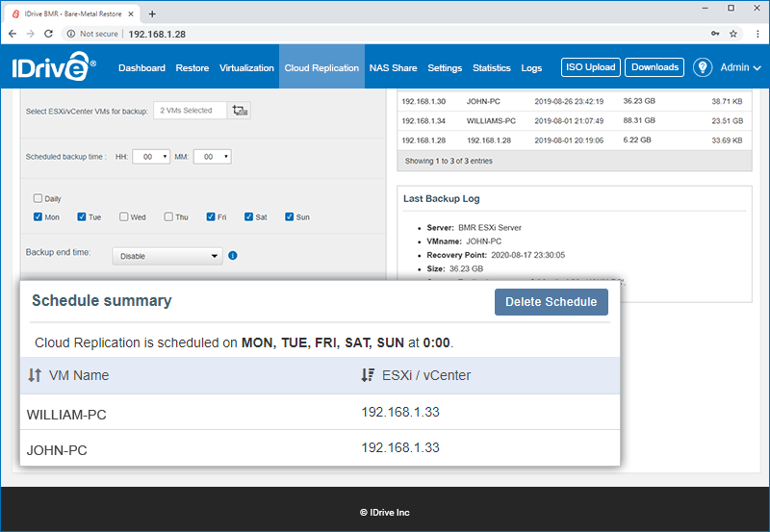Click the 88.31 GB size cell
Screen dimensions: 770x532
639,120
